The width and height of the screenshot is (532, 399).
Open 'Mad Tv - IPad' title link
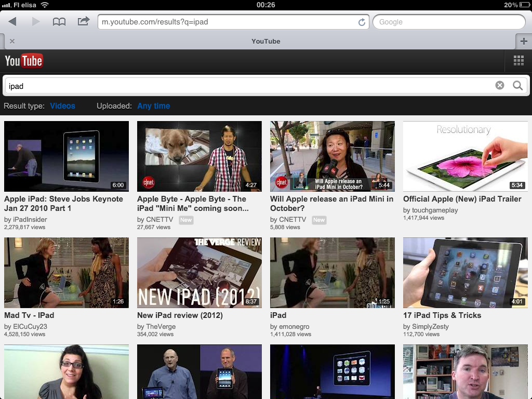(x=29, y=315)
